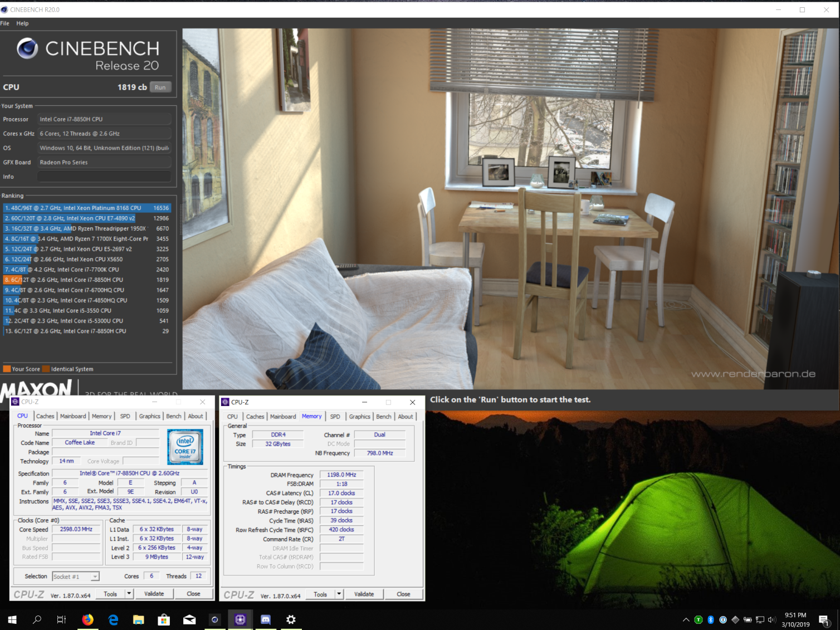Click the Info input field

pos(105,177)
